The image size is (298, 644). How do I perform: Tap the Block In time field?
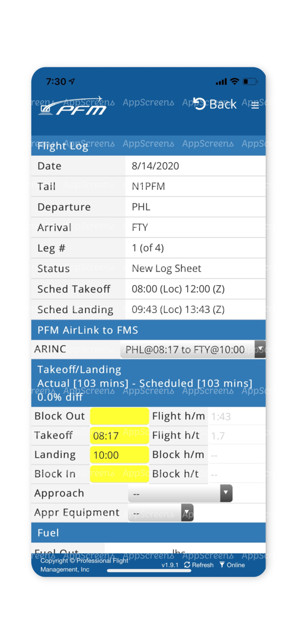tap(120, 474)
